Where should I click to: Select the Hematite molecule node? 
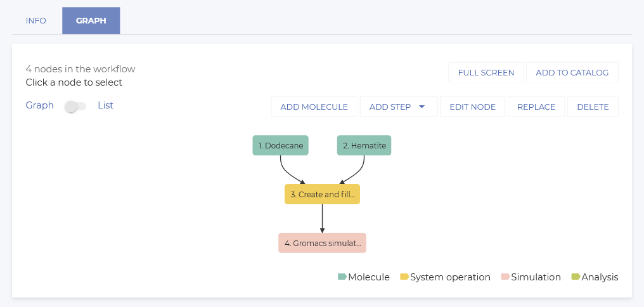(364, 145)
